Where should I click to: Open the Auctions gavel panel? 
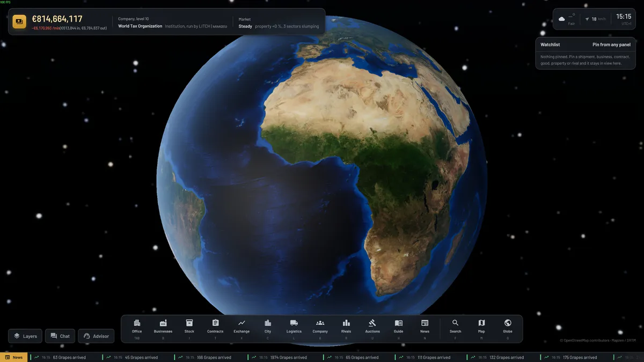point(372,328)
